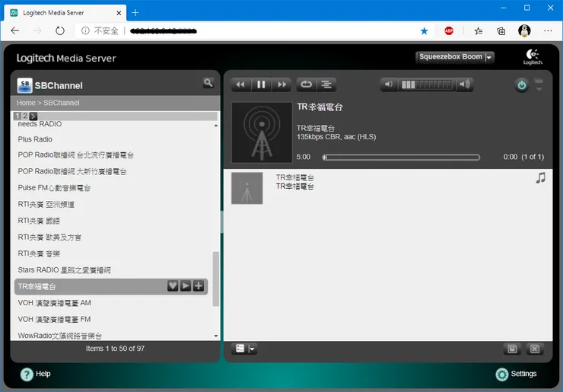
Task: Click the station list scrollbar thumb
Action: click(x=216, y=279)
